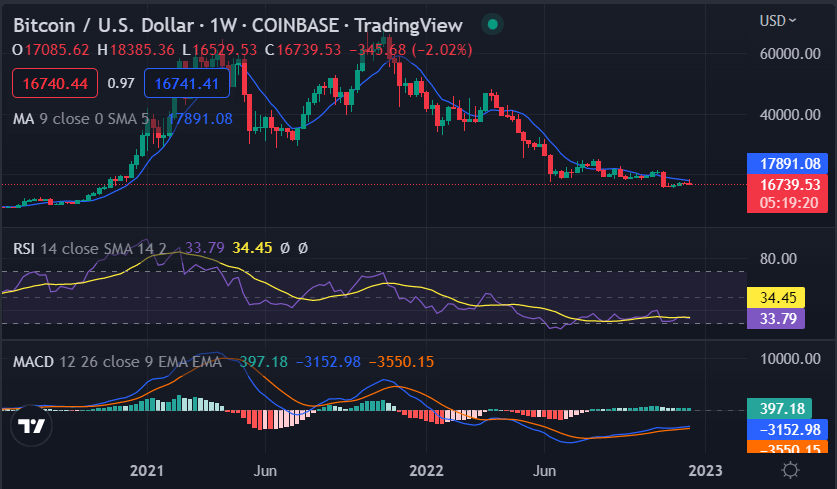Click the purple 33.79 RSI value tag

pyautogui.click(x=776, y=319)
